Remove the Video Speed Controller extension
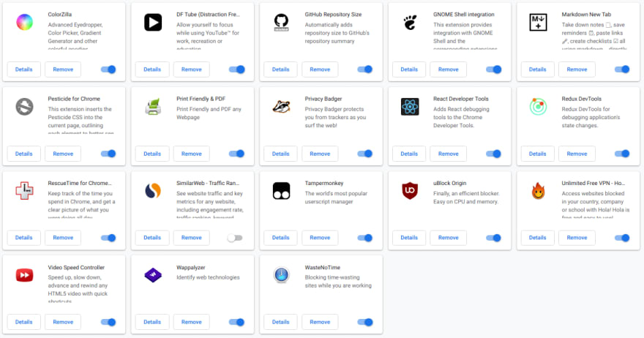644x338 pixels. 63,322
